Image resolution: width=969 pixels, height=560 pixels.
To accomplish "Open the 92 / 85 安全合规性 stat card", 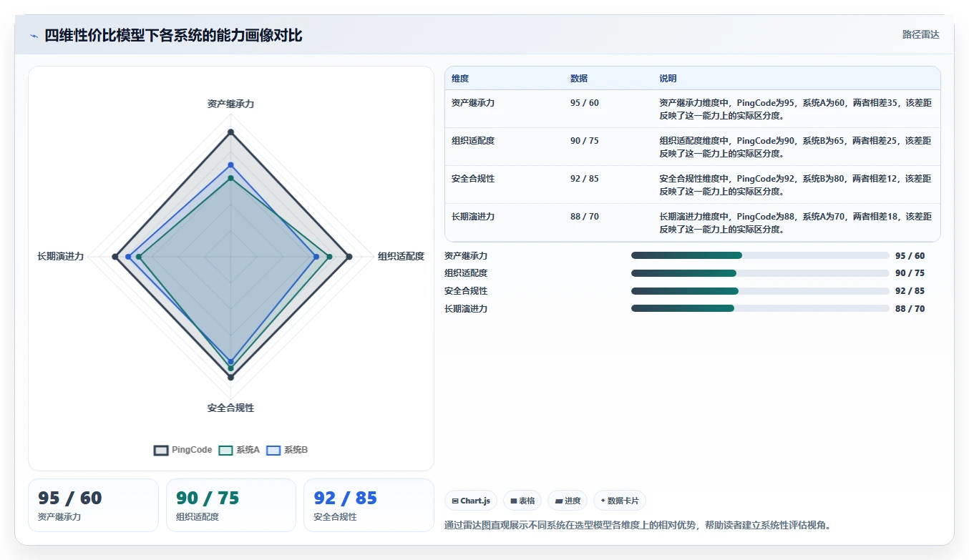I will (x=369, y=505).
